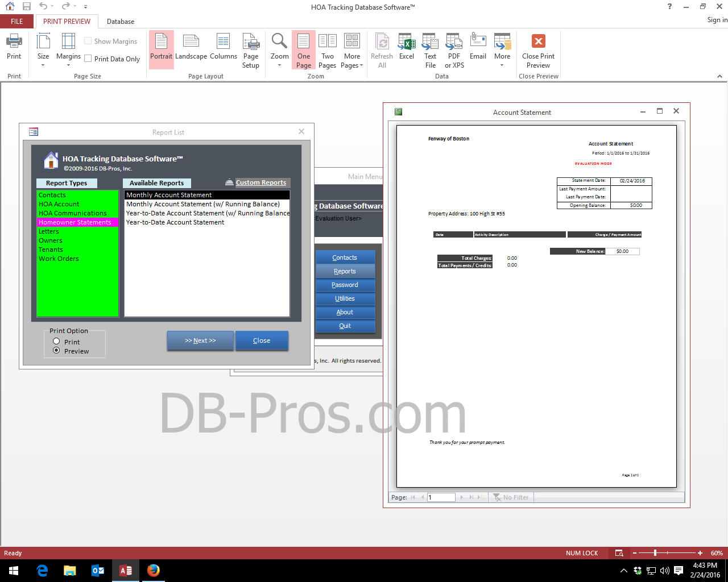Open Internet Explorer from the taskbar
The height and width of the screenshot is (582, 728).
(43, 571)
